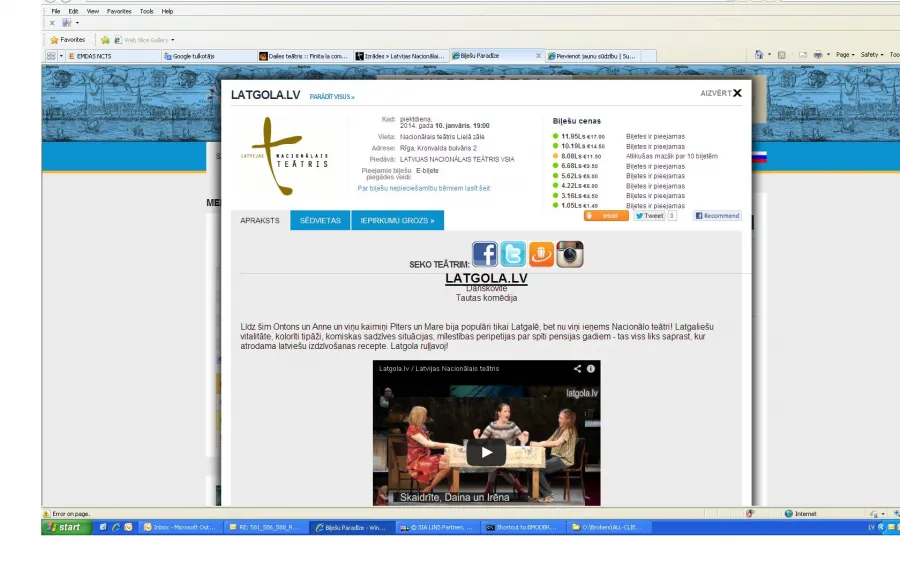
Task: Click the small X toolbar icon
Action: tap(52, 23)
